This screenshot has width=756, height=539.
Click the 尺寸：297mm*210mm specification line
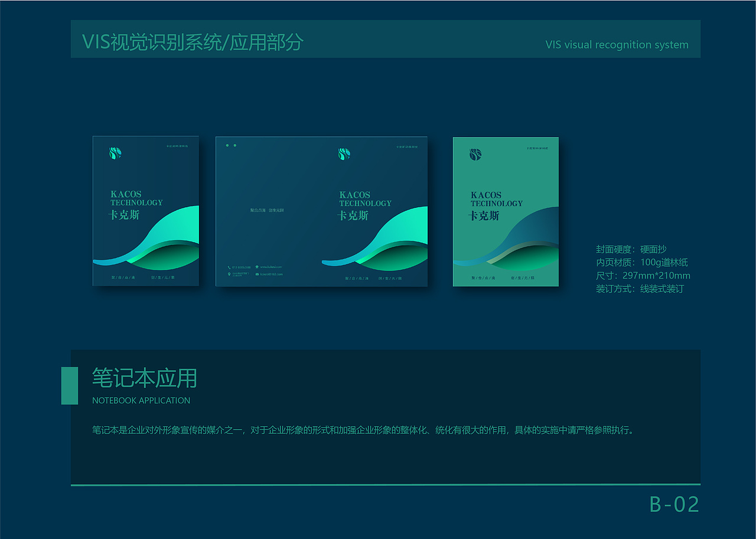644,275
